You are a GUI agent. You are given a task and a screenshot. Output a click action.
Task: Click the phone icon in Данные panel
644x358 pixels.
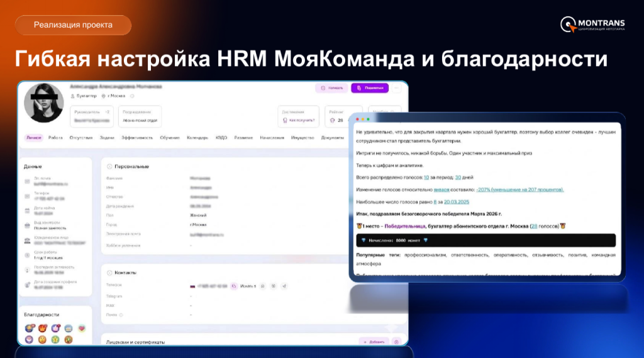pos(27,196)
